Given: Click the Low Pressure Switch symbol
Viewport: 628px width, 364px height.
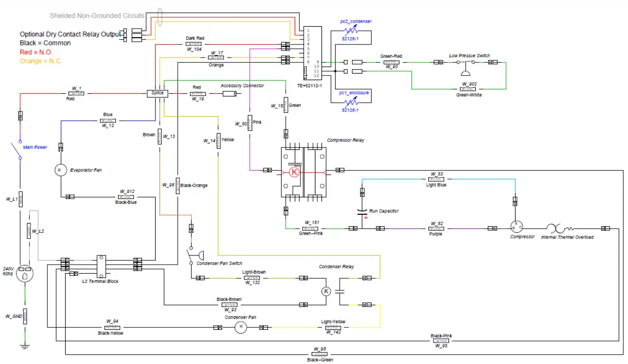Looking at the screenshot, I should pyautogui.click(x=465, y=66).
